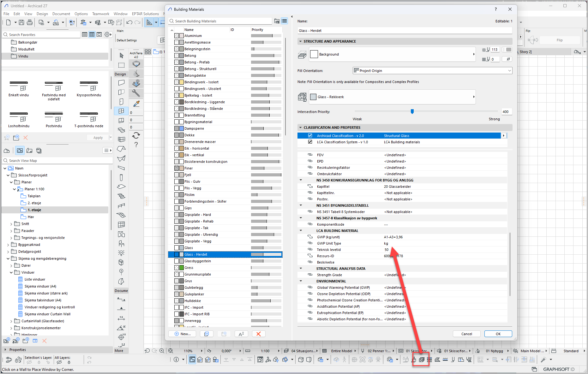Screen dimensions: 588x374
Task: Collapse the Structure and Appearance section
Action: point(300,41)
